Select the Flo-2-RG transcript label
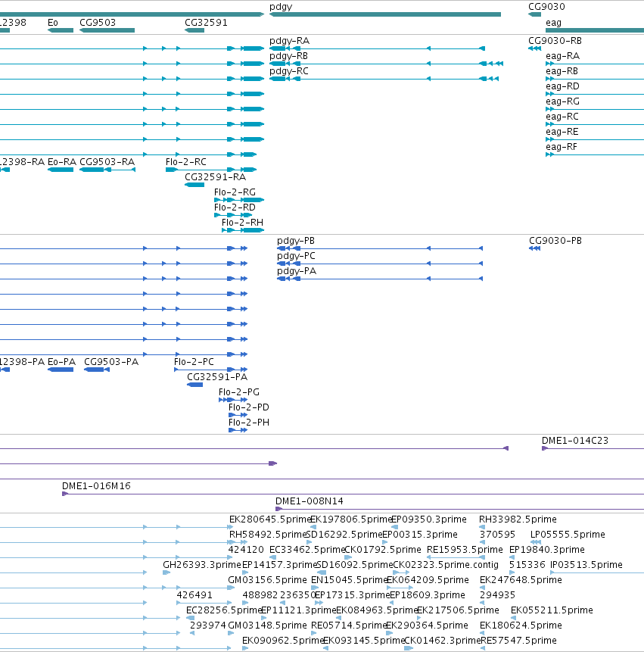 (235, 192)
